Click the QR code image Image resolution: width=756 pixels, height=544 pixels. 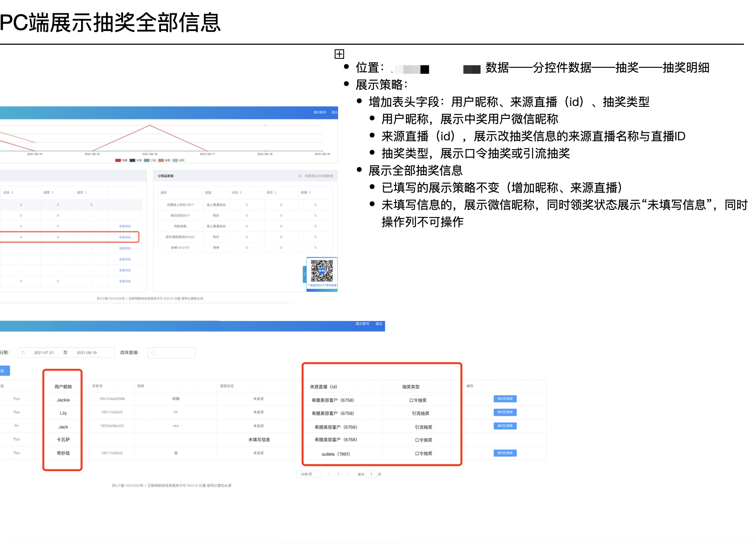click(322, 271)
